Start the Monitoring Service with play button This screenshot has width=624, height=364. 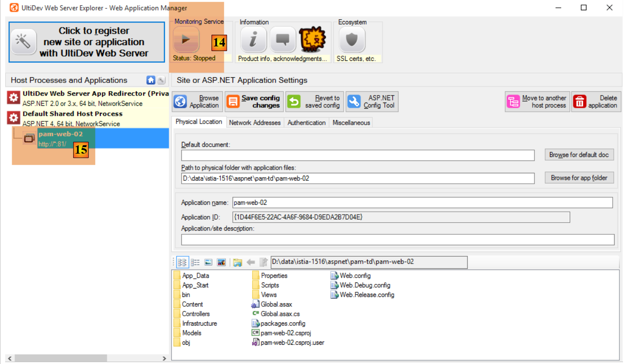pos(186,40)
